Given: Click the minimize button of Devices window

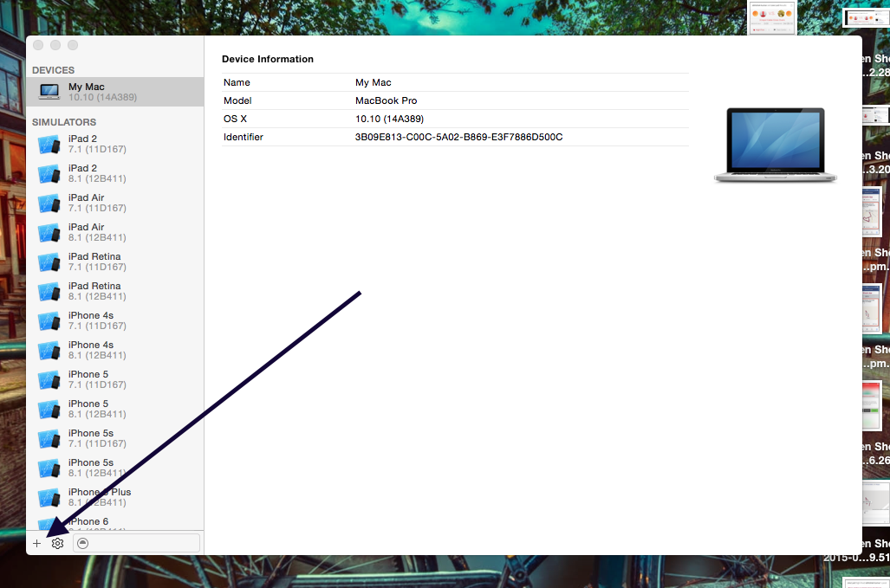Looking at the screenshot, I should point(55,45).
